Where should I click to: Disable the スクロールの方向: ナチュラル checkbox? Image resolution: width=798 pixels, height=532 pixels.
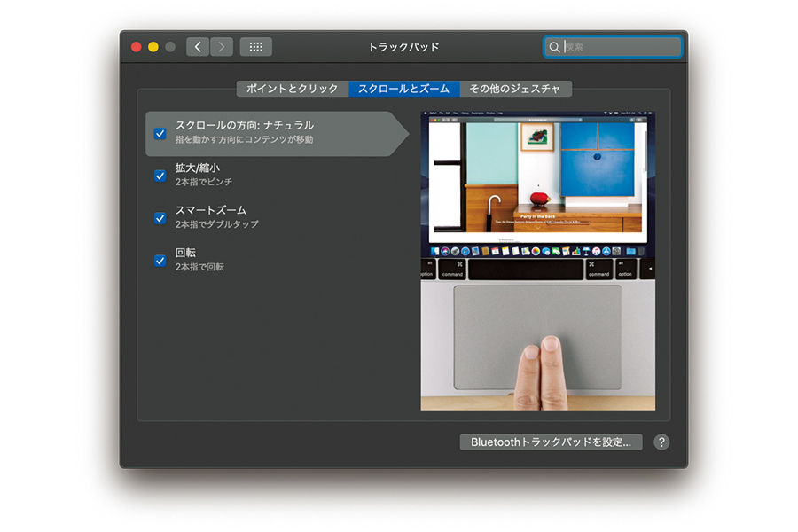pos(160,133)
